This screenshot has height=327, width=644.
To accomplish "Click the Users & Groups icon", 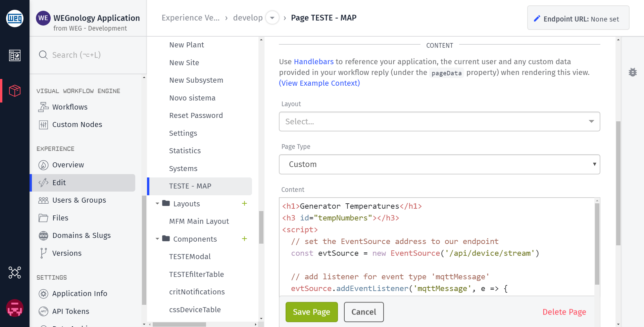I will tap(43, 200).
